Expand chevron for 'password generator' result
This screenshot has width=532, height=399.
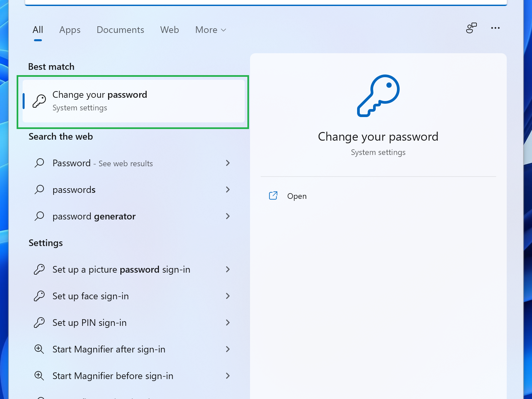[228, 216]
